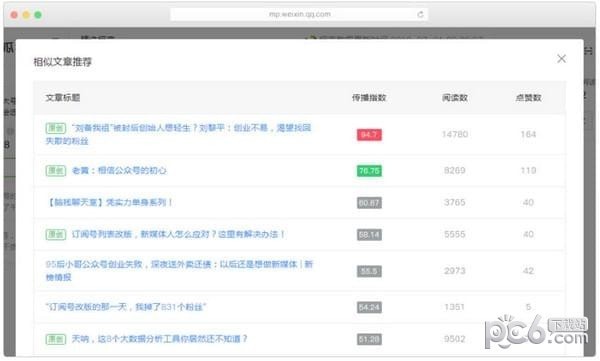The width and height of the screenshot is (600, 361).
Task: Click the like count 119
Action: point(528,170)
